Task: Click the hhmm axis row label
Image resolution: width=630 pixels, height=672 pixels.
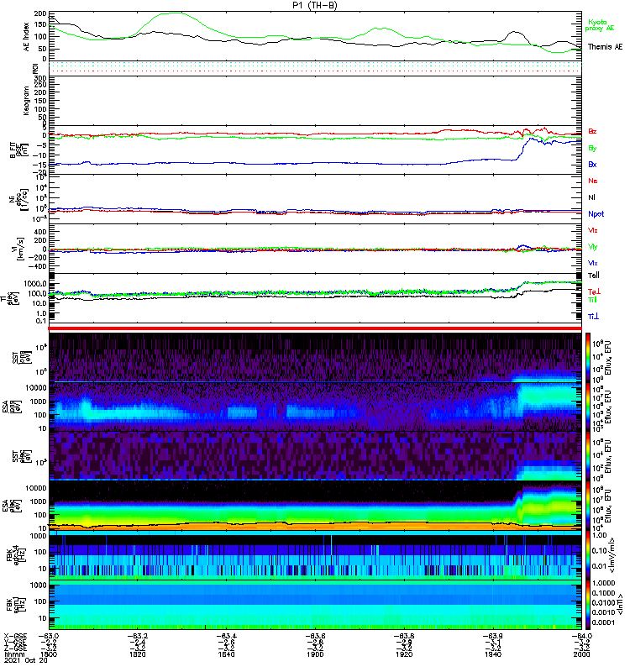Action: [x=13, y=654]
